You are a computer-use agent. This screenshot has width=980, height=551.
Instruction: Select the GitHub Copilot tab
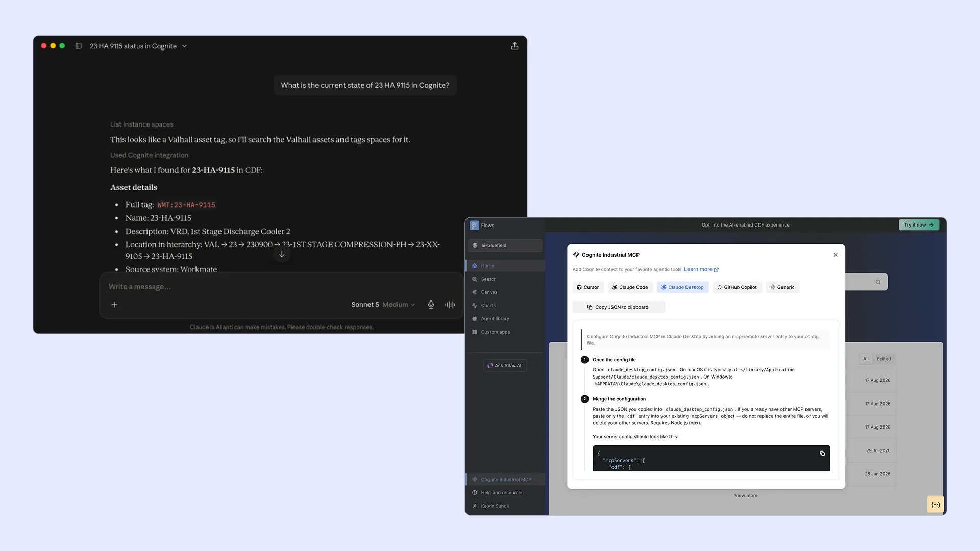(x=737, y=287)
